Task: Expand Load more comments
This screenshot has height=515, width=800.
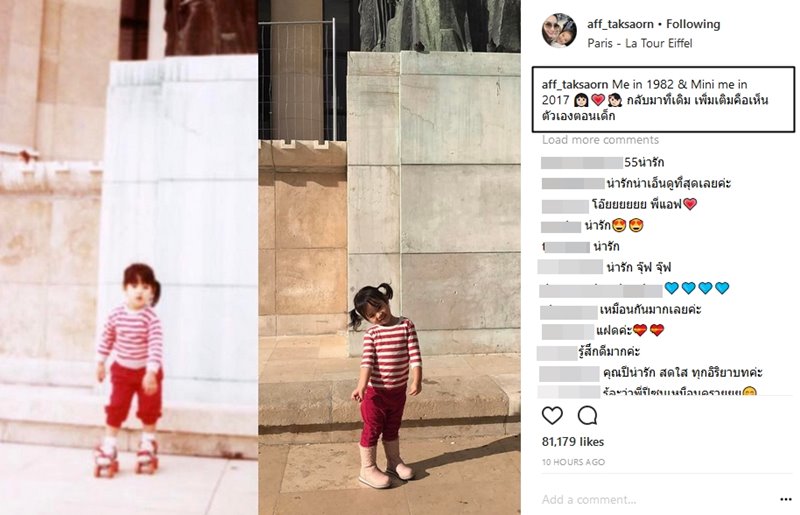Action: click(x=600, y=140)
